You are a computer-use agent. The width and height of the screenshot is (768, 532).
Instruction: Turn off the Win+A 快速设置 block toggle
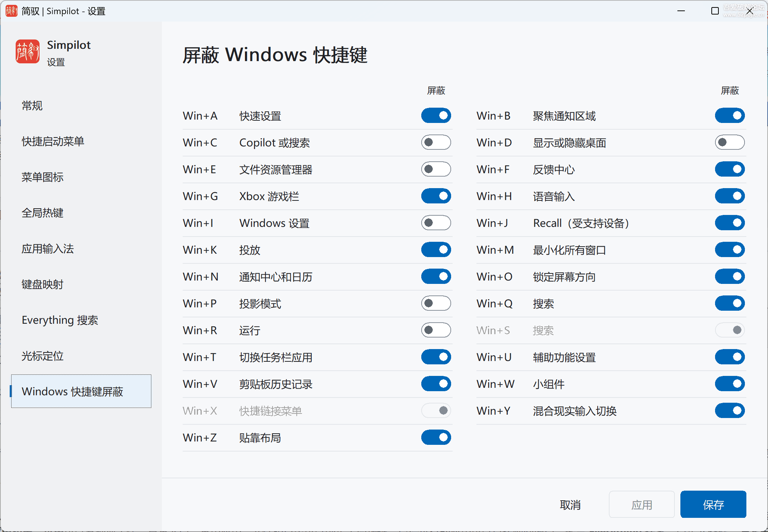[436, 115]
